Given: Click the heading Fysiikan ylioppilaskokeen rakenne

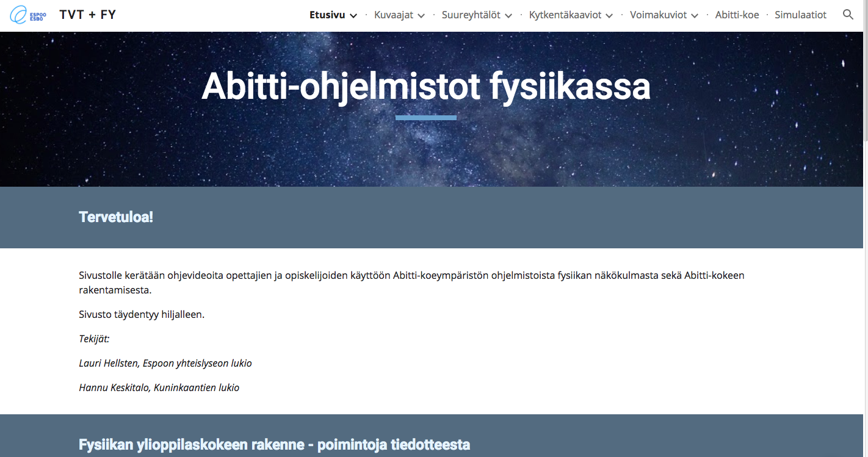Looking at the screenshot, I should pos(275,444).
